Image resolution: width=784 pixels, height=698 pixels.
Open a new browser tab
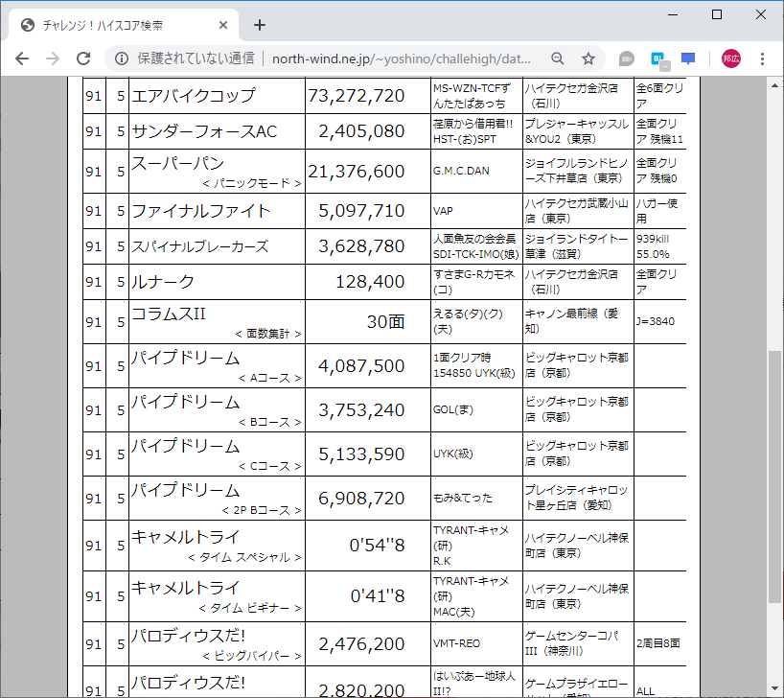pyautogui.click(x=260, y=25)
